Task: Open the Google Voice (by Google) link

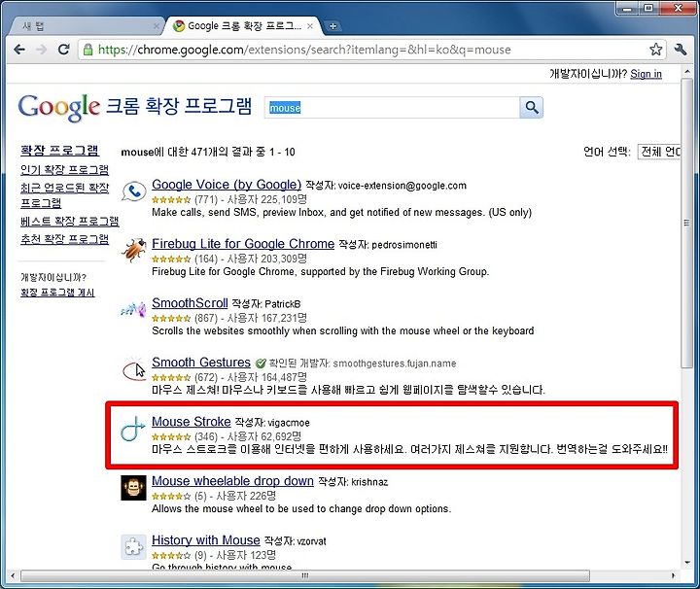Action: click(x=227, y=185)
